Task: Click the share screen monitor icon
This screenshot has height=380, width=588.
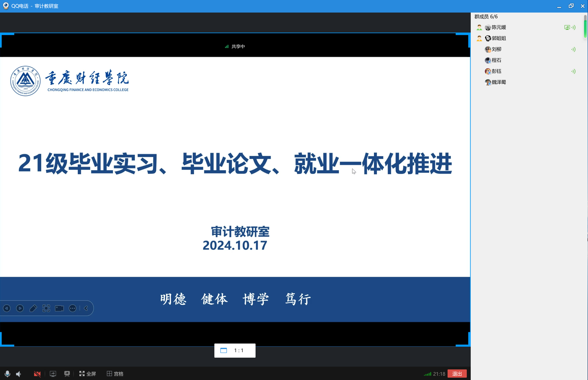Action: [53, 374]
